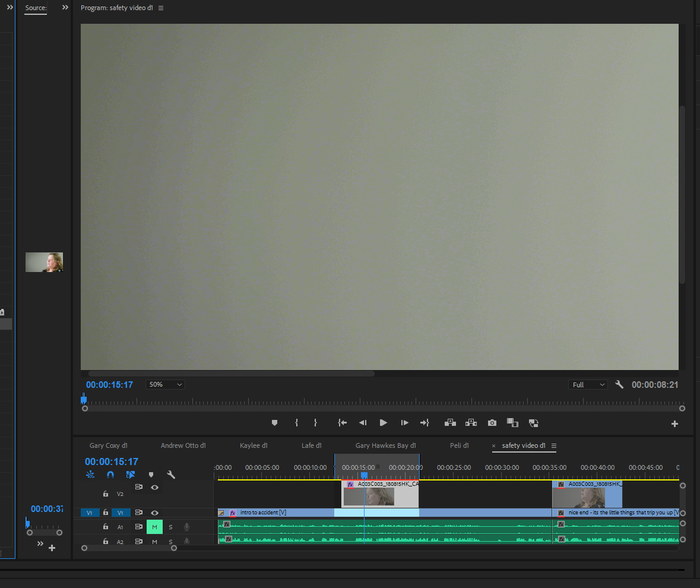This screenshot has width=700, height=588.
Task: Play the program sequence
Action: point(384,423)
